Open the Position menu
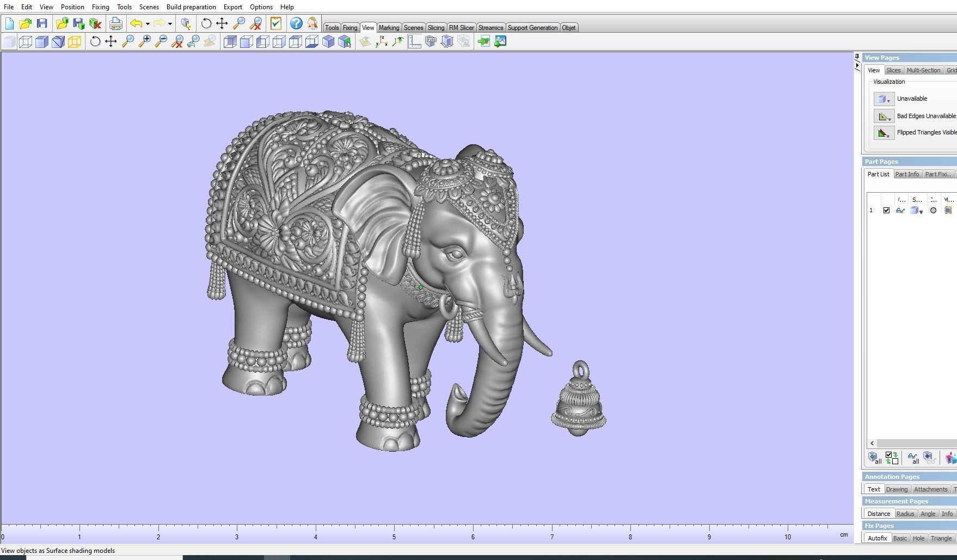Viewport: 957px width, 560px height. 72,7
